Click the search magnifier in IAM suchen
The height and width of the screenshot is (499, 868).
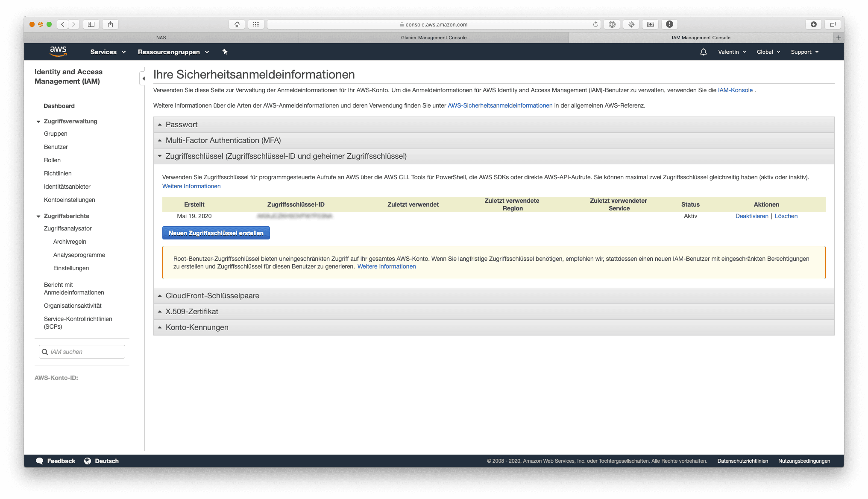pyautogui.click(x=45, y=352)
